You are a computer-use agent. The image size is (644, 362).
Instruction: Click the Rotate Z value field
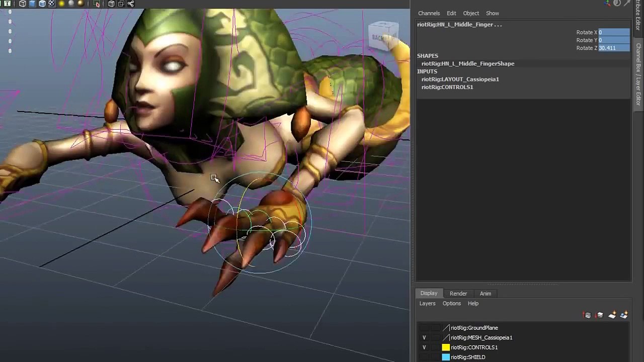click(x=613, y=48)
